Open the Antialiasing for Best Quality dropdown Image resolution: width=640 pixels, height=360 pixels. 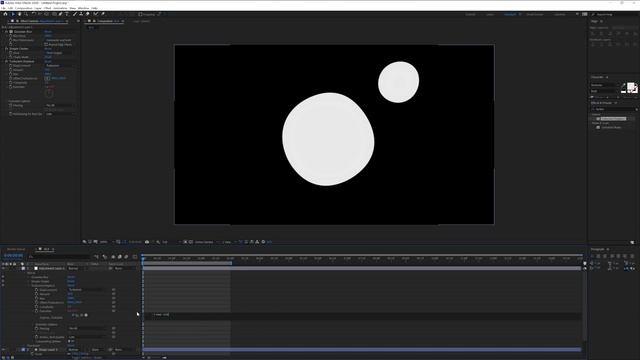tap(60, 114)
